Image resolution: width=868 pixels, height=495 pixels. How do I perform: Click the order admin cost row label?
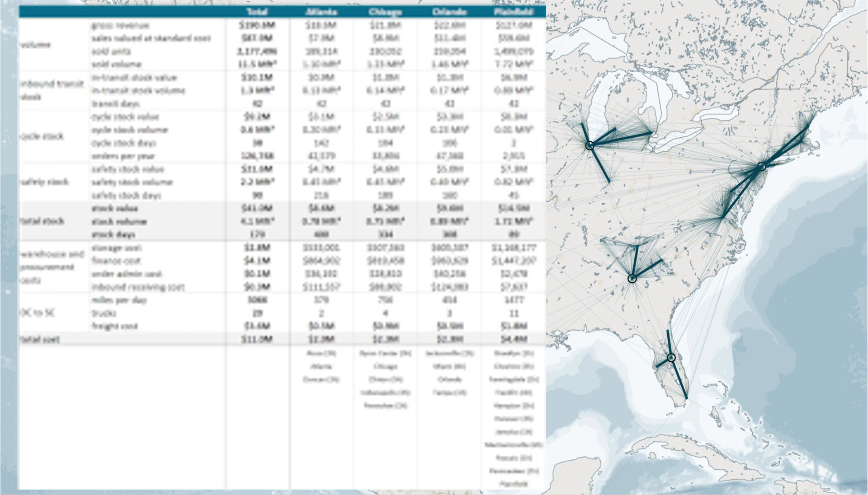click(127, 274)
